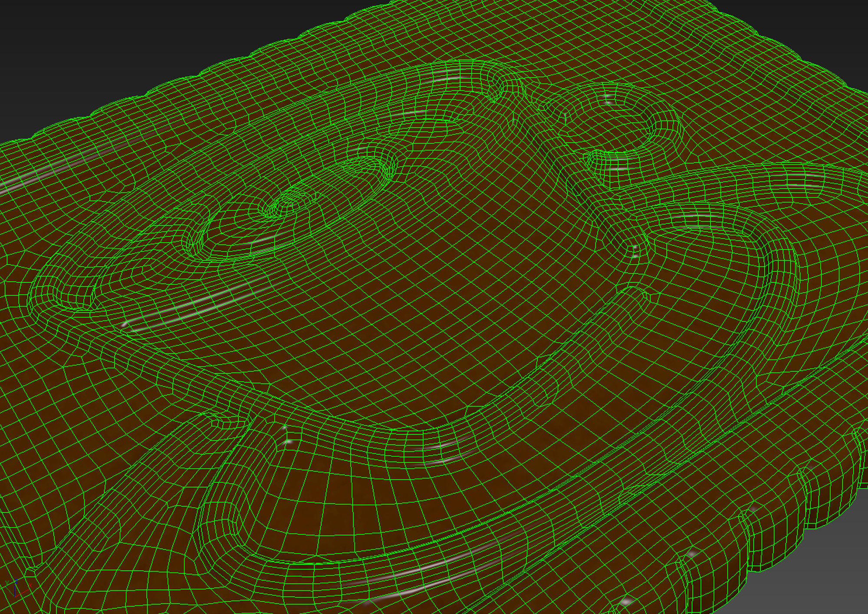Click the green Y axis label on gizmo
Image resolution: width=868 pixels, height=614 pixels.
[7, 582]
